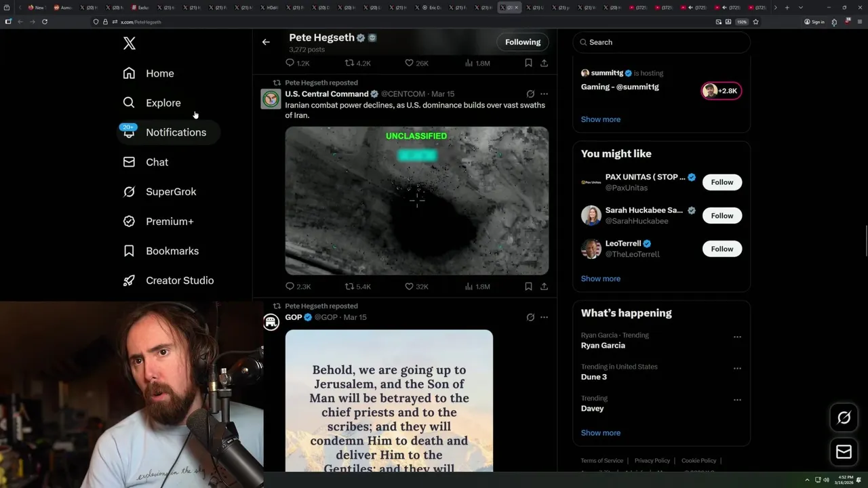Image resolution: width=868 pixels, height=488 pixels.
Task: Open Terms of Service link
Action: (601, 461)
